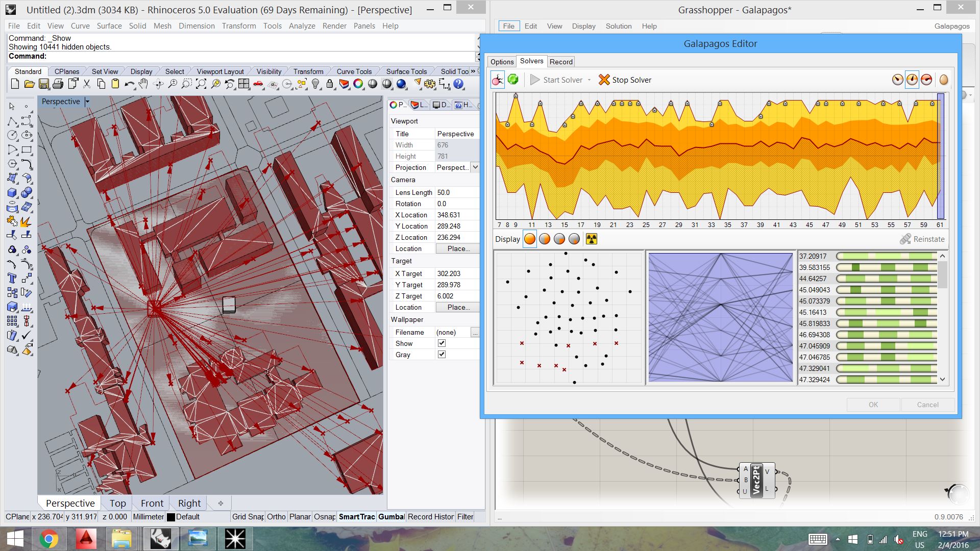The height and width of the screenshot is (551, 980).
Task: Click the Reinstate button
Action: pyautogui.click(x=922, y=239)
